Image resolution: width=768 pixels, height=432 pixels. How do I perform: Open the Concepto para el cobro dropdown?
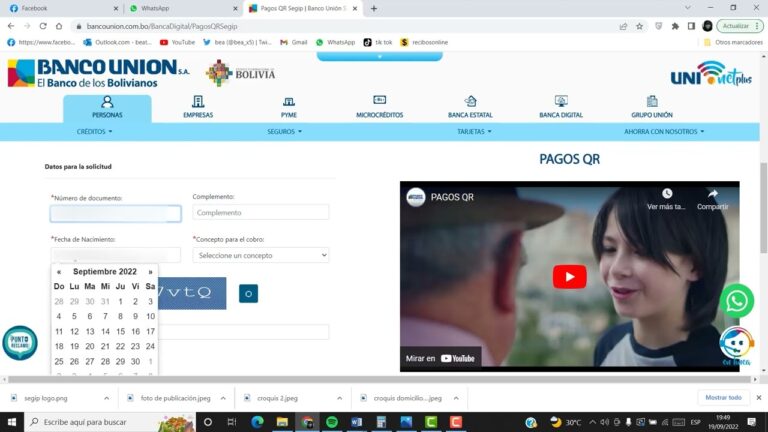261,255
